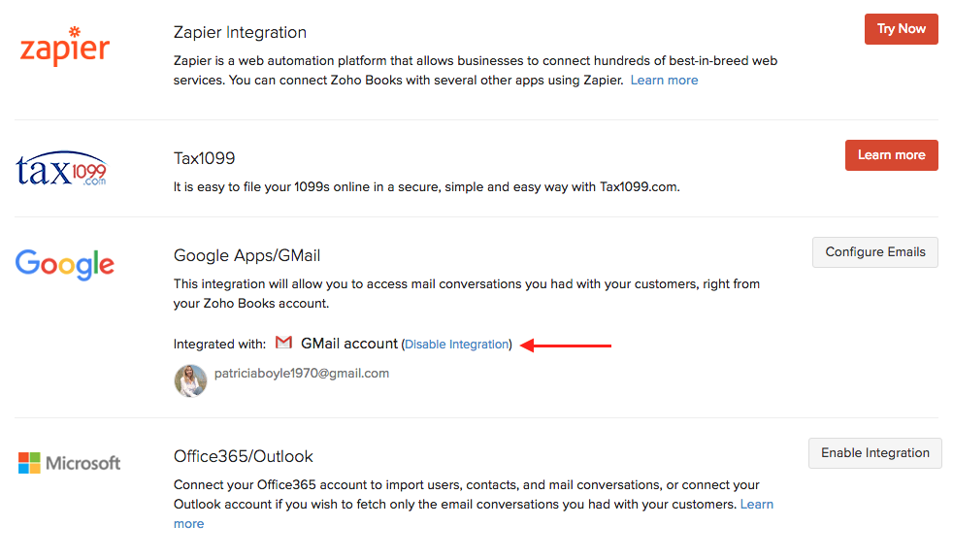Disable the GMail account integration
This screenshot has width=953, height=560.
[456, 345]
